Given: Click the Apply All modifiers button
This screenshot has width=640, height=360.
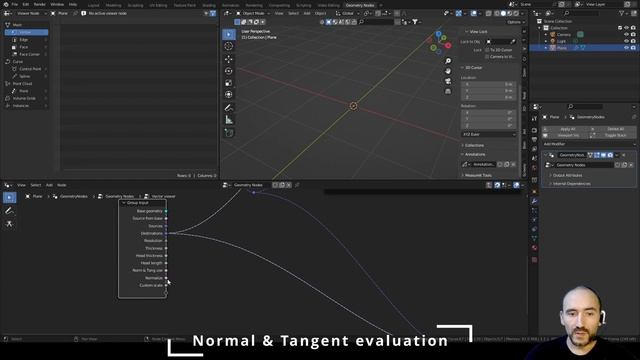Looking at the screenshot, I should [565, 129].
